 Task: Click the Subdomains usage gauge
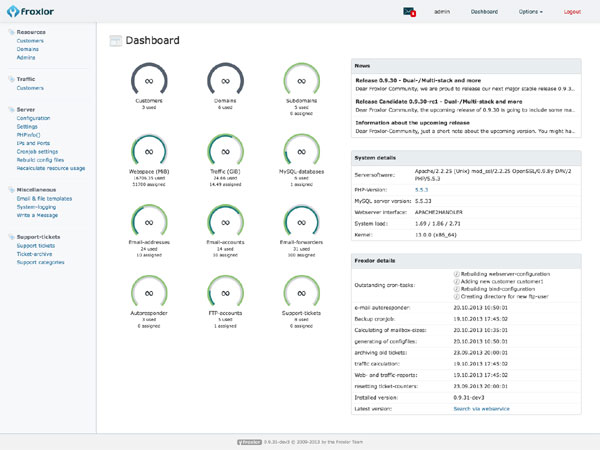[x=302, y=80]
